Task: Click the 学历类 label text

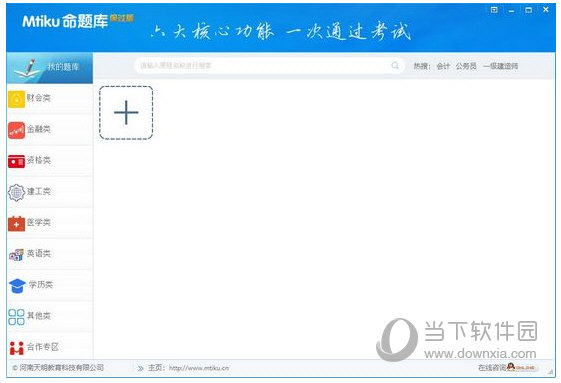Action: pos(41,285)
